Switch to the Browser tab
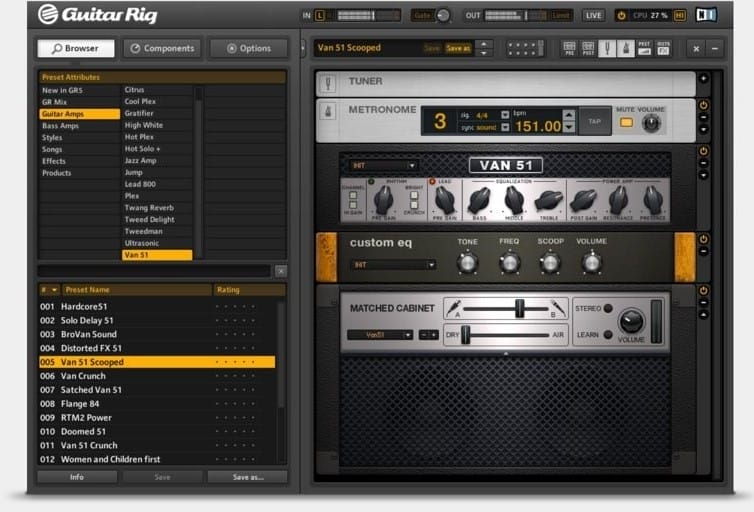The image size is (754, 512). coord(76,49)
